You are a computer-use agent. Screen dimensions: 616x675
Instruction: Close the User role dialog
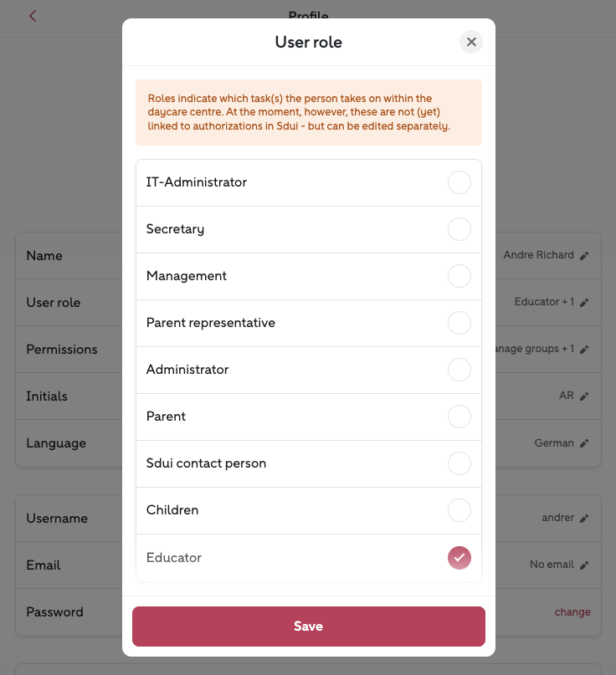pyautogui.click(x=471, y=42)
